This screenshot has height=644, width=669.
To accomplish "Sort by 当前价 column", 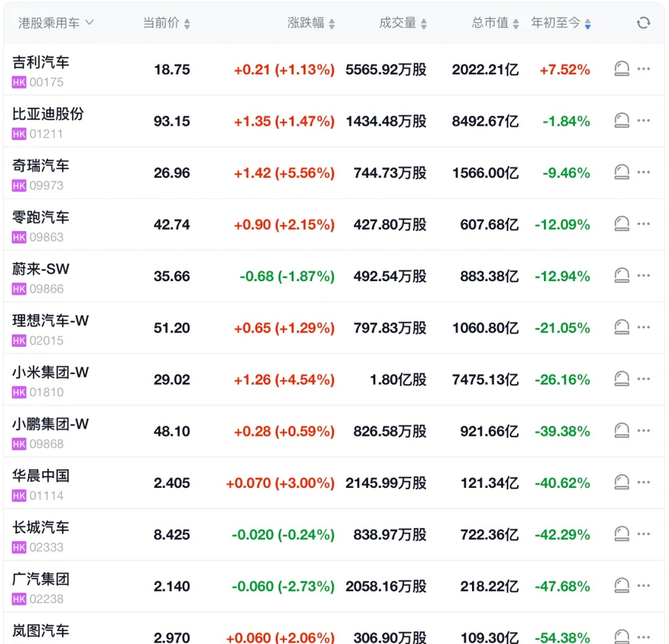I will [x=167, y=23].
